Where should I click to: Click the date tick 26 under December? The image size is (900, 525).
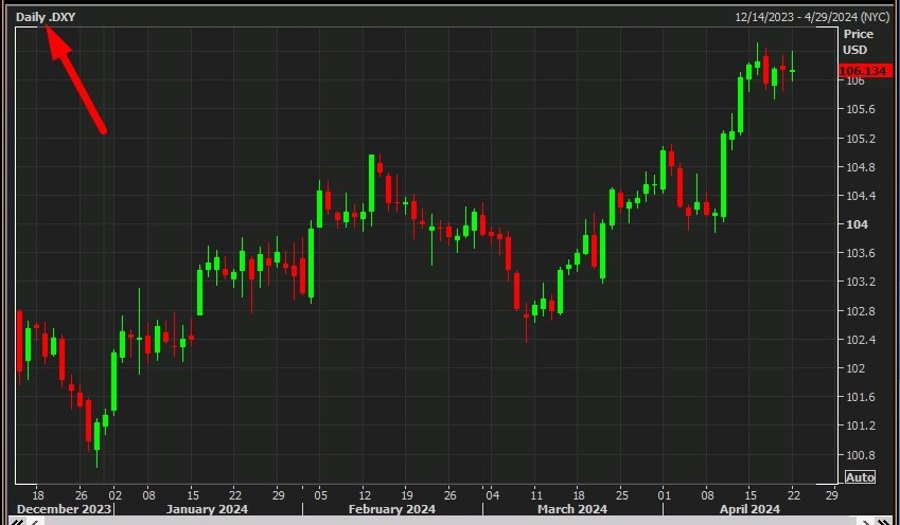coord(82,495)
